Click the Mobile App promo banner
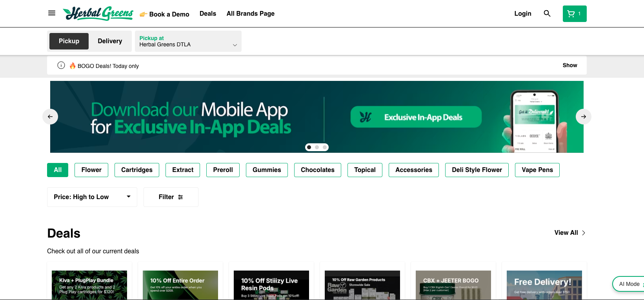Viewport: 644px width, 300px height. point(317,117)
